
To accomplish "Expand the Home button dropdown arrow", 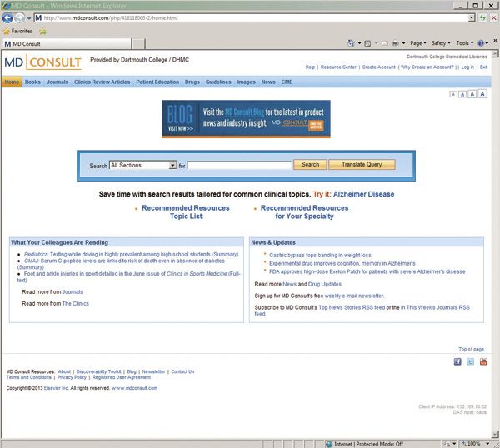I will (359, 43).
